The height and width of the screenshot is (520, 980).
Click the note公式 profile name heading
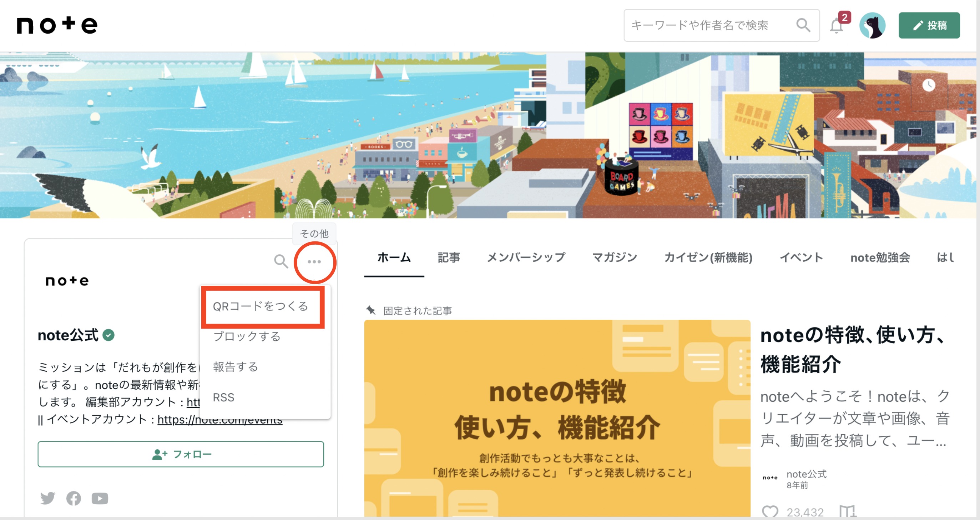pos(68,335)
